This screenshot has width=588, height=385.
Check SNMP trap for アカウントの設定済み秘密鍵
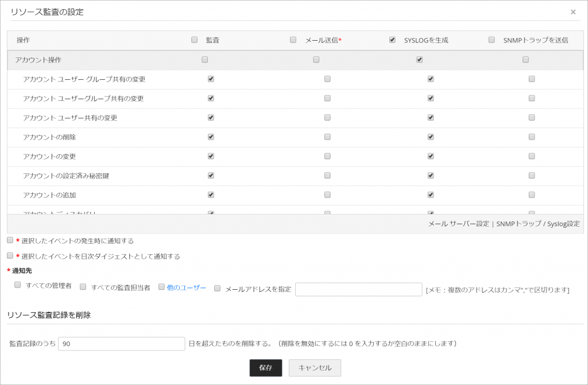[532, 176]
